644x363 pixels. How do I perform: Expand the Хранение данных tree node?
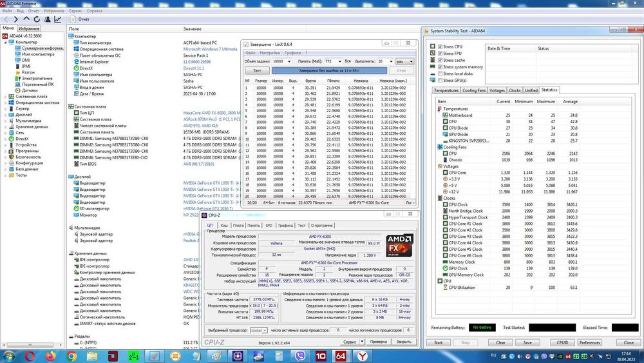point(5,126)
